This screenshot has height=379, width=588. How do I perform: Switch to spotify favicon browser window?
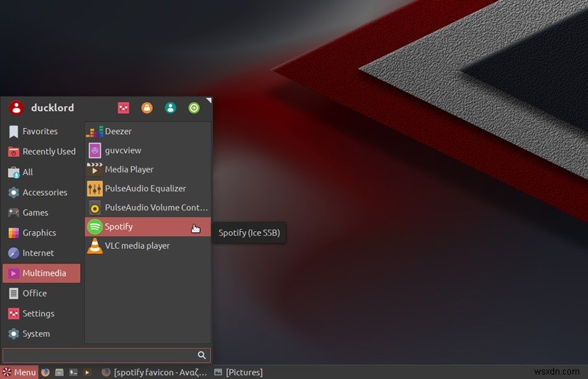coord(154,372)
